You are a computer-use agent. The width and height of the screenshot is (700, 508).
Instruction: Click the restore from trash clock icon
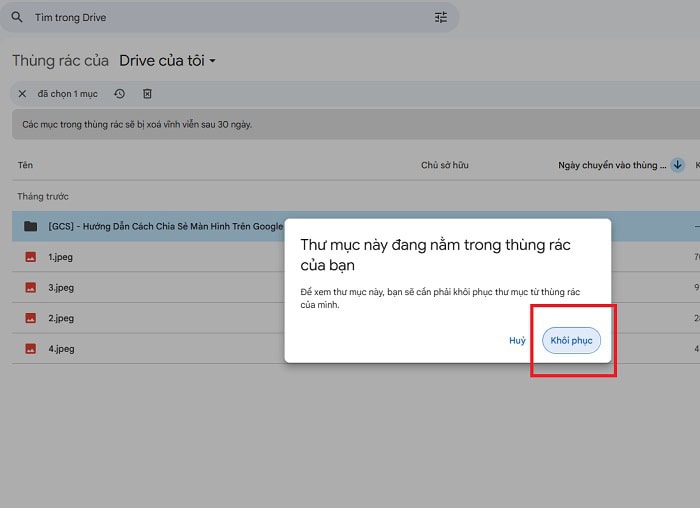point(119,94)
